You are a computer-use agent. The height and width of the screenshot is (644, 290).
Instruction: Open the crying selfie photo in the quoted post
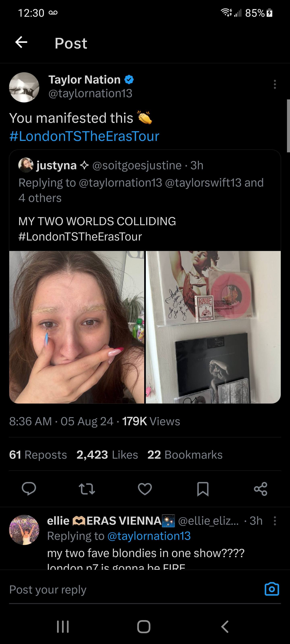(x=77, y=327)
